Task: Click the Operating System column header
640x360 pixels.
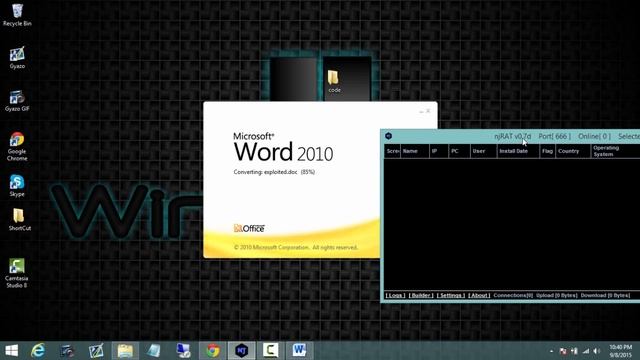Action: point(616,151)
